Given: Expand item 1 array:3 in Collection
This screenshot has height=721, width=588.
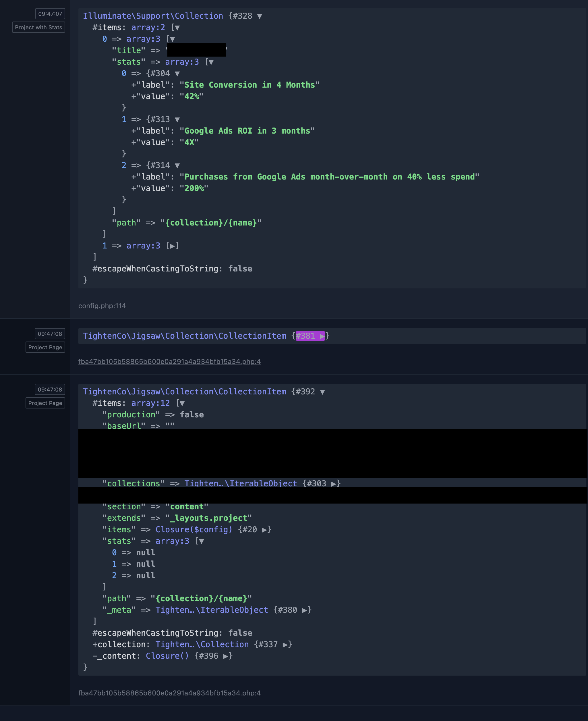Looking at the screenshot, I should (x=172, y=246).
